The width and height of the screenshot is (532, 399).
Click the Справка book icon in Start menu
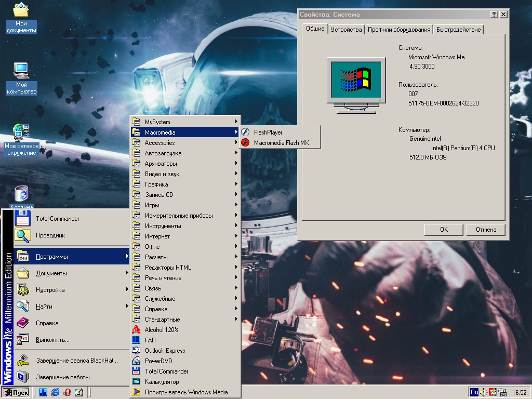(x=23, y=323)
